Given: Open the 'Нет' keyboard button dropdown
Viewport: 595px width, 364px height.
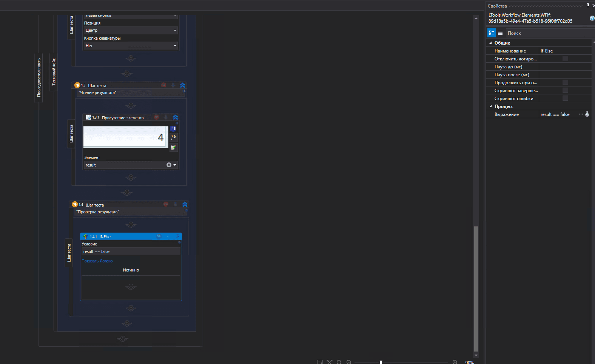Looking at the screenshot, I should [x=131, y=46].
